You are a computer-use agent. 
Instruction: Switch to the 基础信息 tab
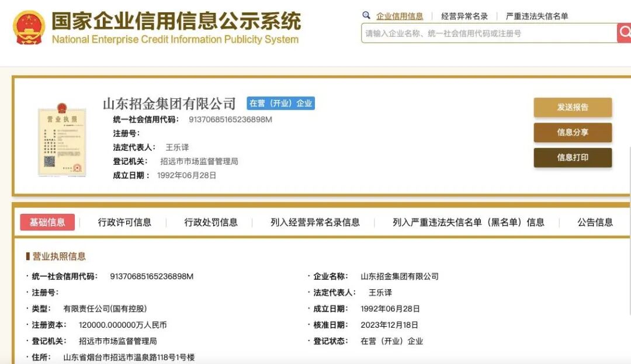coord(47,222)
